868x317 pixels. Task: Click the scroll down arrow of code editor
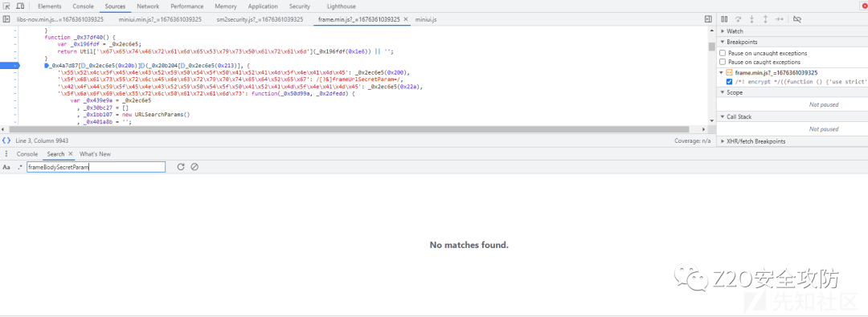click(x=711, y=120)
